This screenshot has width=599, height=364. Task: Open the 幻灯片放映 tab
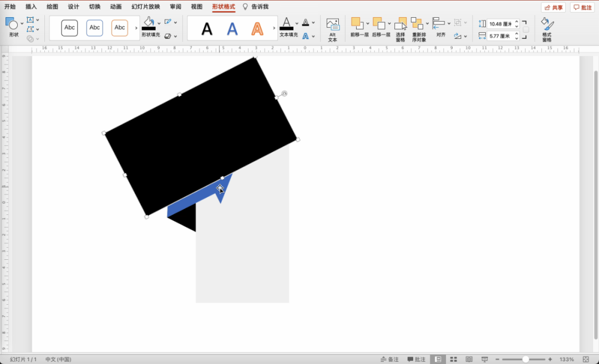click(x=145, y=7)
